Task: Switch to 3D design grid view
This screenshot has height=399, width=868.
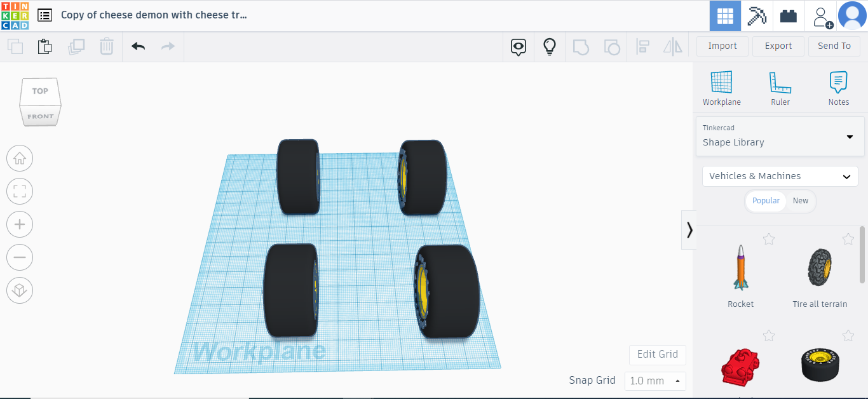Action: click(x=725, y=16)
